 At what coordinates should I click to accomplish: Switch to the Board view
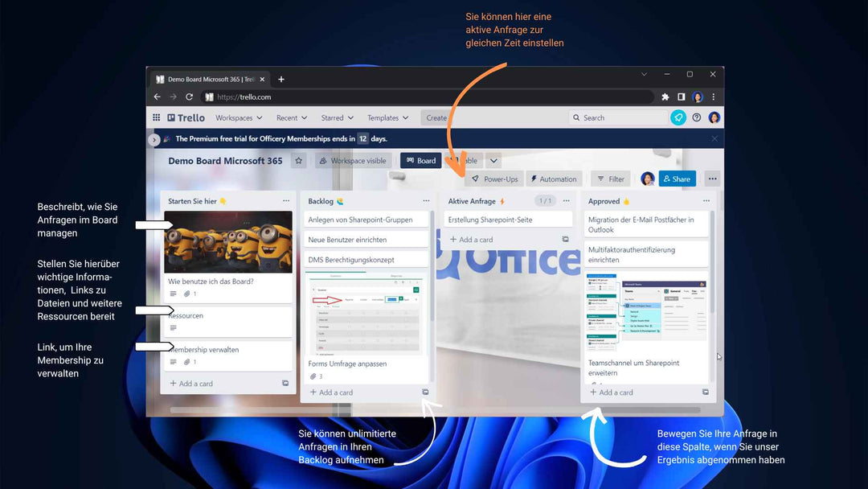point(420,161)
